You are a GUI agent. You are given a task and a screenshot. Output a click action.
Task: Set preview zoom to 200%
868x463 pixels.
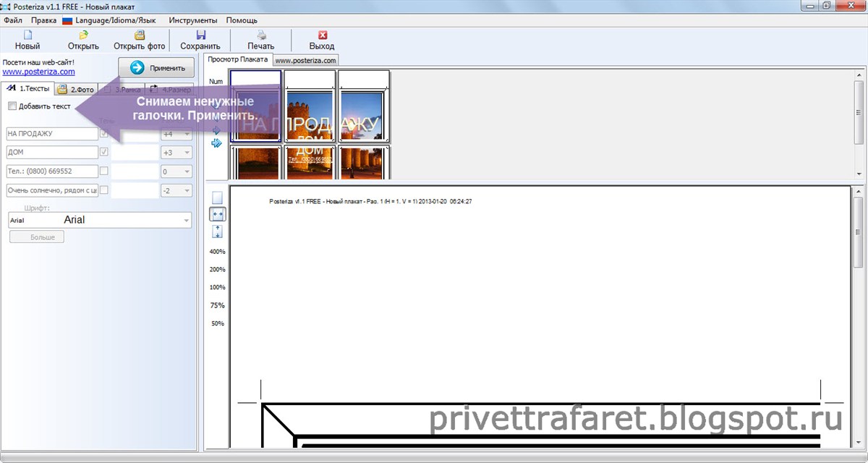[217, 269]
